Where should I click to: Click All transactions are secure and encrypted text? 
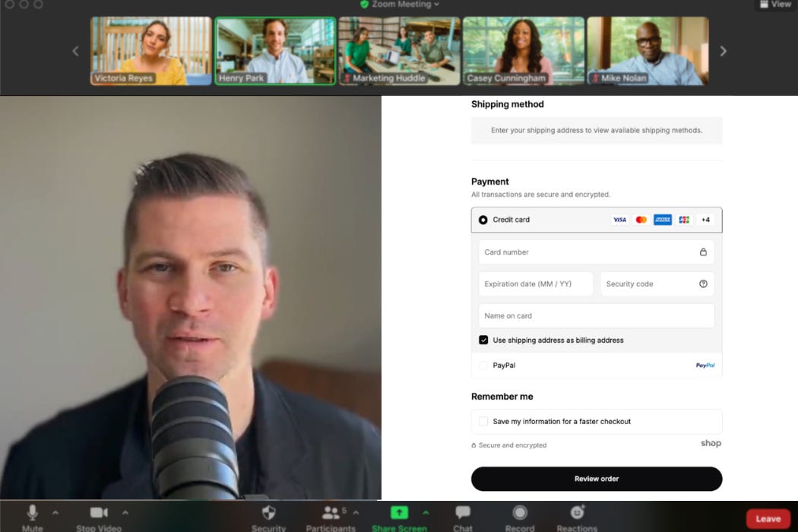click(540, 195)
